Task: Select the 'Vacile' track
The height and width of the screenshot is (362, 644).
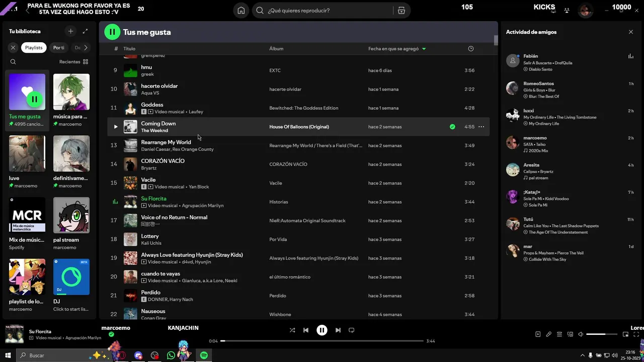Action: (299, 183)
